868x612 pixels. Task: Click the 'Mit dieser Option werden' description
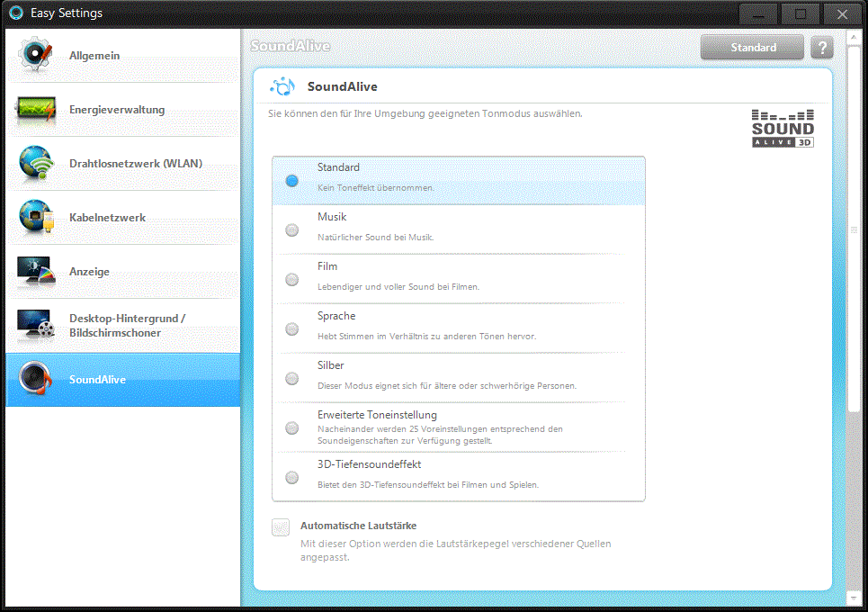[x=456, y=551]
